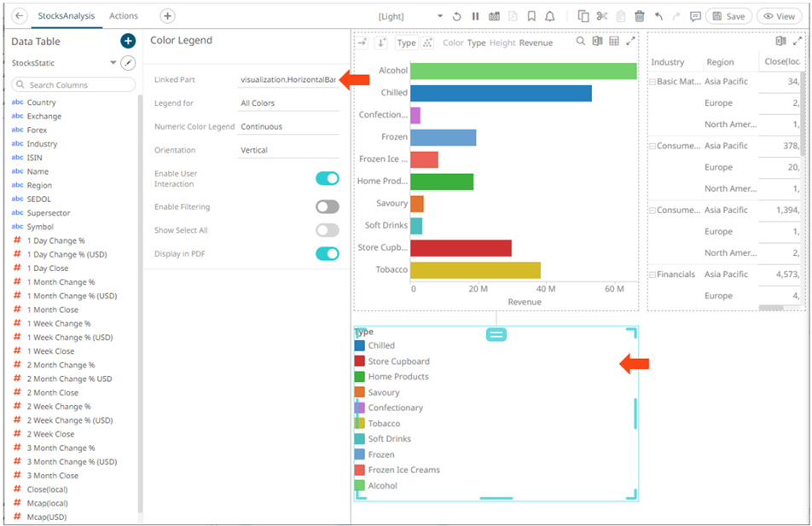Image resolution: width=812 pixels, height=526 pixels.
Task: Click the add data table plus icon
Action: pyautogui.click(x=128, y=41)
